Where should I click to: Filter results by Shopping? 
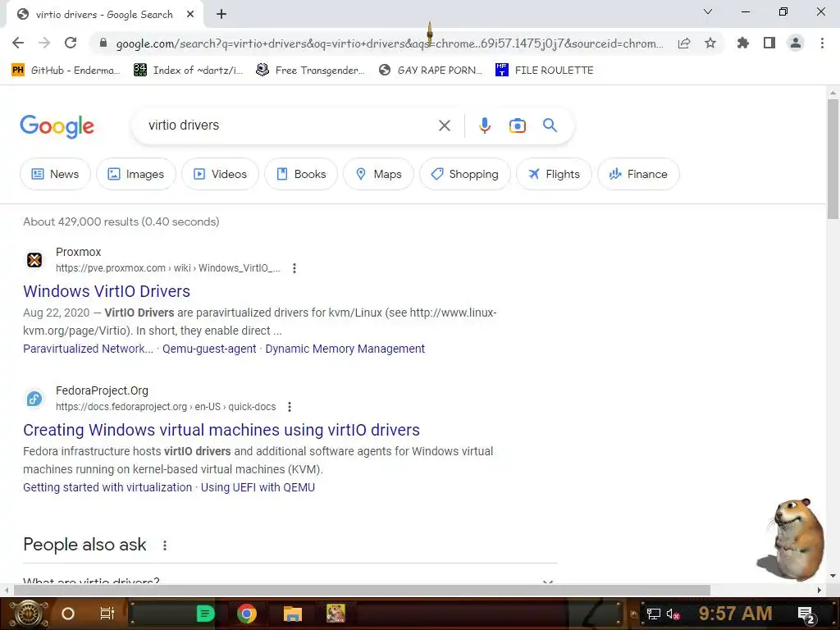pos(465,174)
